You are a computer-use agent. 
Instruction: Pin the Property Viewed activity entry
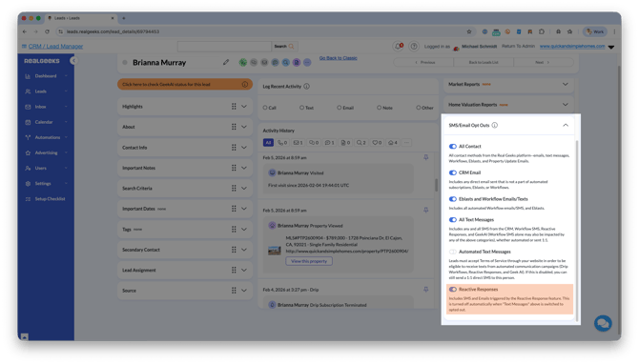click(x=425, y=210)
